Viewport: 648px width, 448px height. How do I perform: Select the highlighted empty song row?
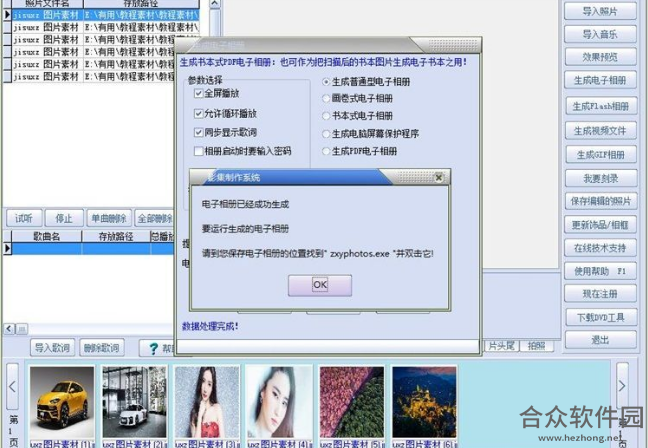pos(93,248)
